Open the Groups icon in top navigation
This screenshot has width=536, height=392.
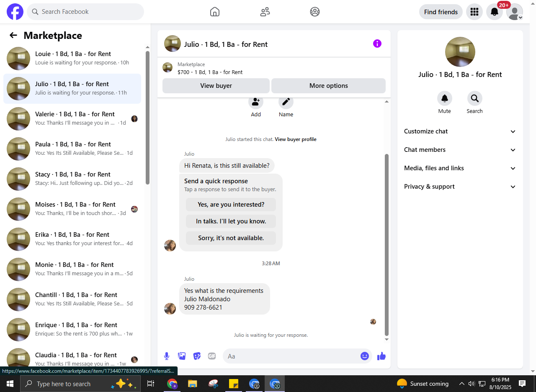(x=315, y=12)
